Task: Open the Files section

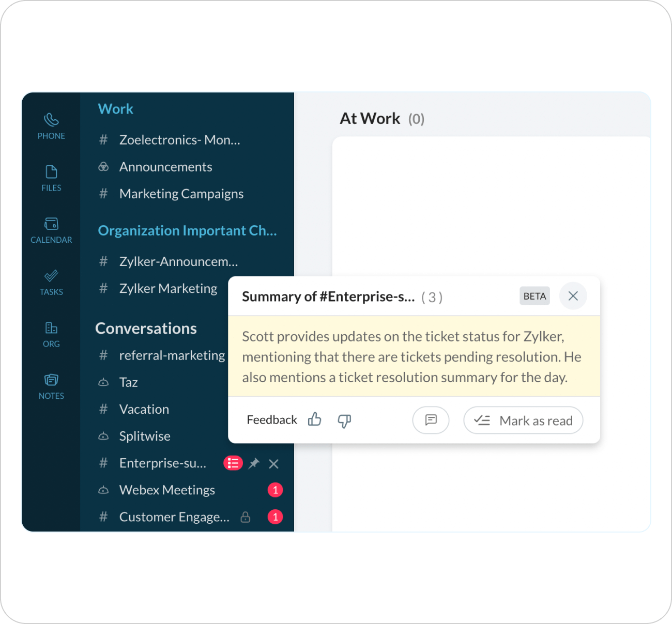Action: click(x=51, y=178)
